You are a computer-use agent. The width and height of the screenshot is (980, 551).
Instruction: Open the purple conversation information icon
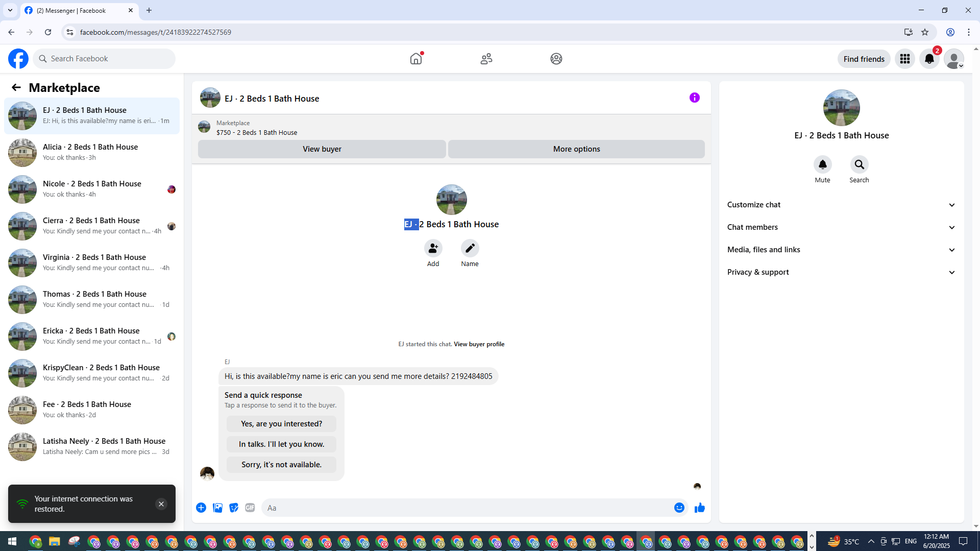[695, 98]
